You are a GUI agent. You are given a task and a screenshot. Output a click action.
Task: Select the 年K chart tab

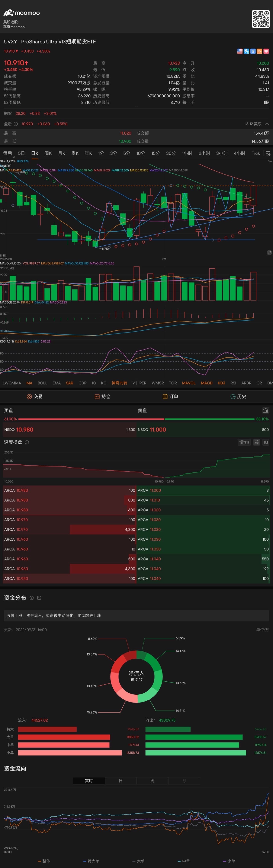click(89, 153)
